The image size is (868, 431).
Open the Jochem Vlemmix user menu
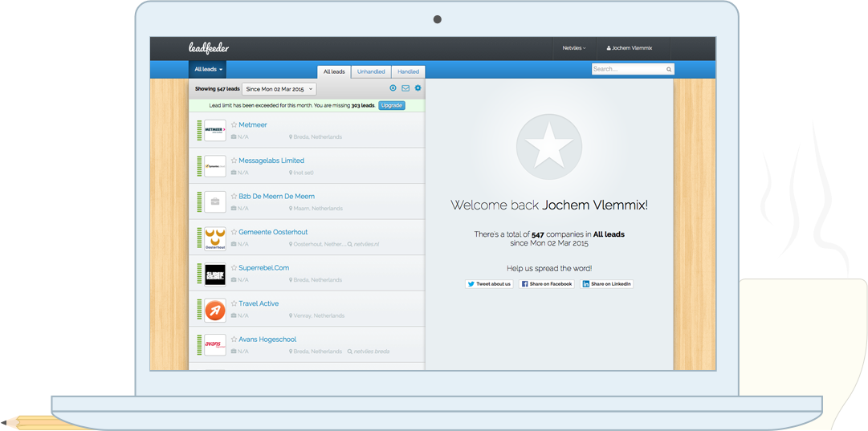click(x=630, y=48)
